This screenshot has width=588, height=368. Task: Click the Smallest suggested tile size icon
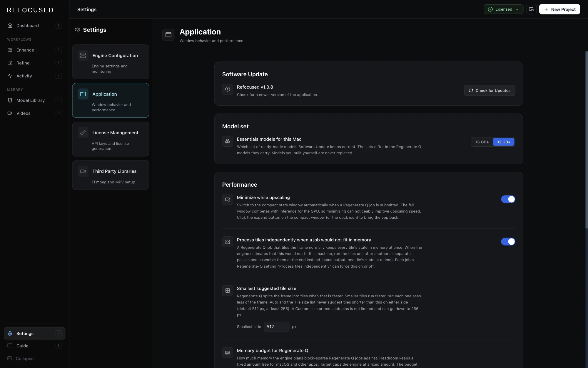[x=228, y=291]
